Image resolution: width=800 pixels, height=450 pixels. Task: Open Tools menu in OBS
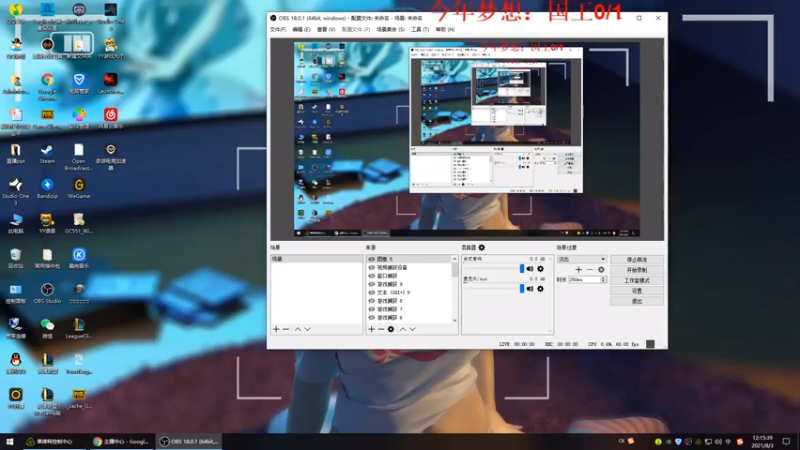coord(420,30)
